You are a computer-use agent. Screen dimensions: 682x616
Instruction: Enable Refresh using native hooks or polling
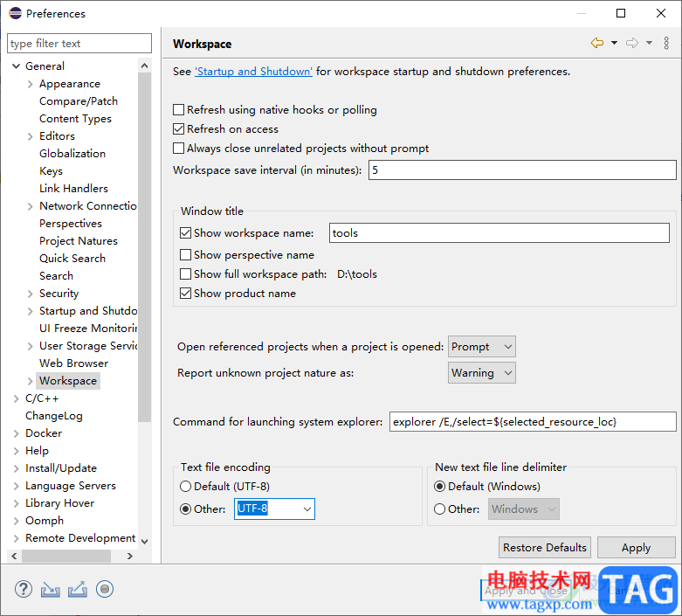pos(178,110)
